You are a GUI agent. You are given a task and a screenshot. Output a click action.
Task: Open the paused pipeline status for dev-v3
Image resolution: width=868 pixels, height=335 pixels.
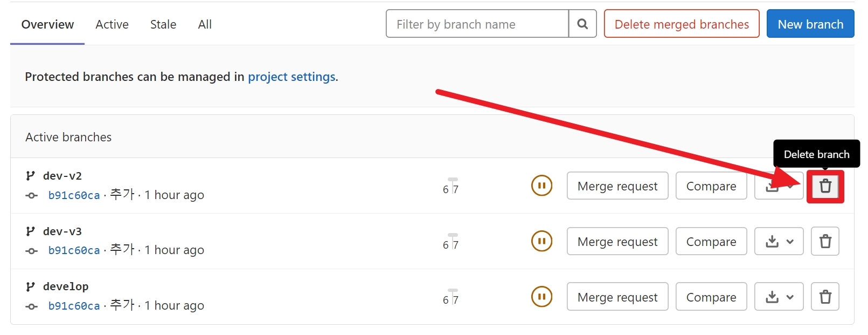click(x=541, y=241)
